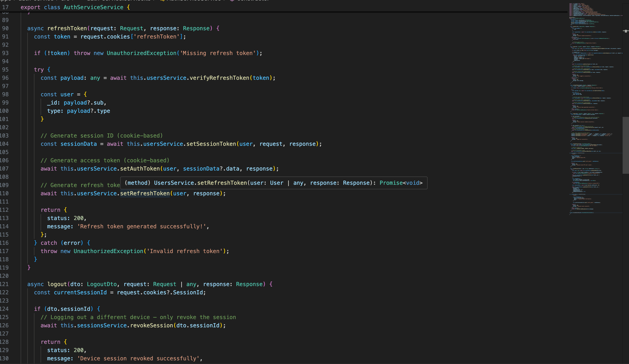Click 'verifyRefreshToken' on line 96
Viewport: 629px width, 364px height.
coord(219,78)
